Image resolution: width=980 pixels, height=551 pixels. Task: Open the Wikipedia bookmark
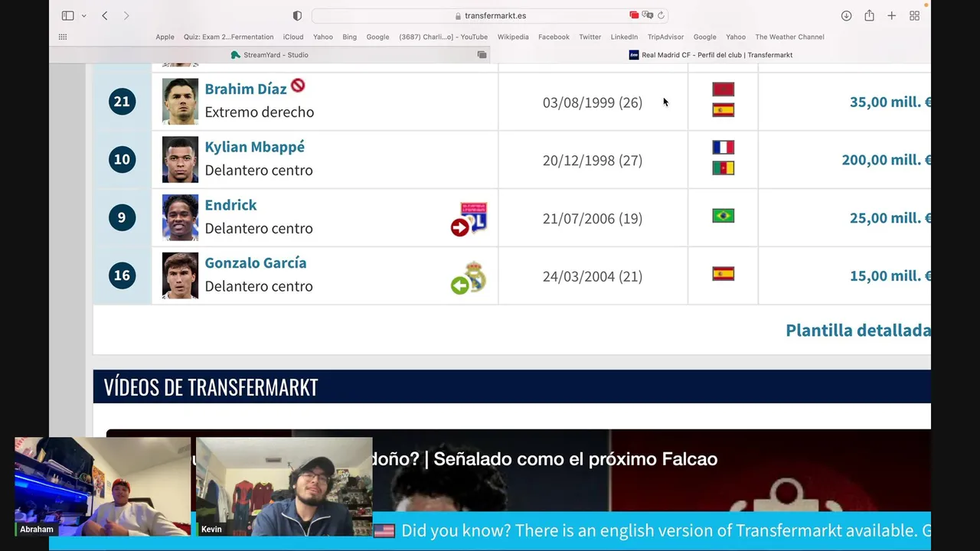[513, 37]
